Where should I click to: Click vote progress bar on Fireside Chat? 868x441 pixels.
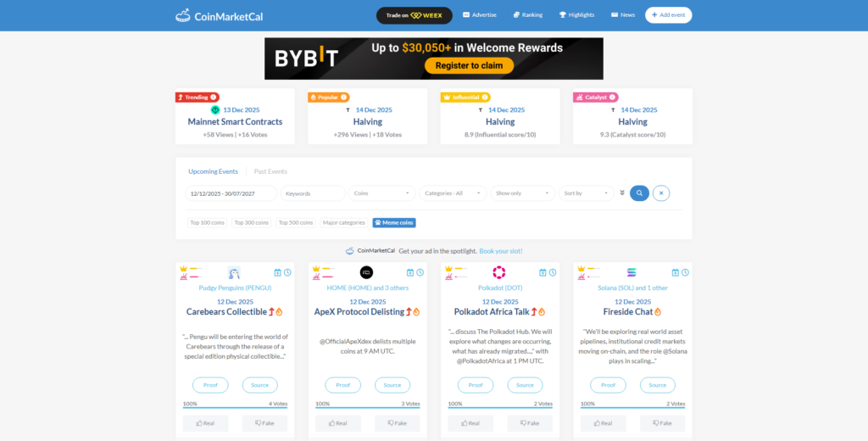click(x=632, y=408)
